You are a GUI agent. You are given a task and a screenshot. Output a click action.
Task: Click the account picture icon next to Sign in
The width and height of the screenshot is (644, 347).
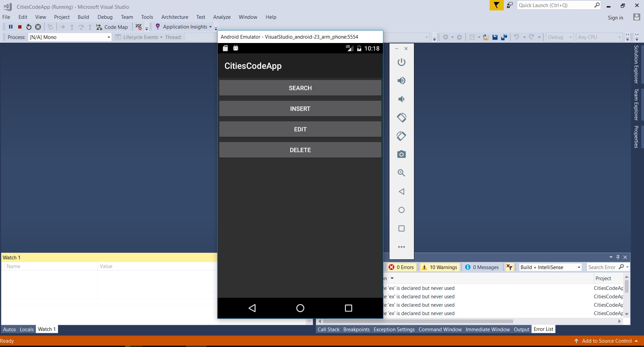637,17
